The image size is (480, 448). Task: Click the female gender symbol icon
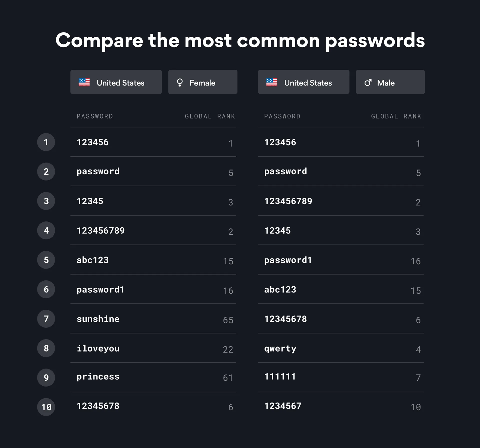point(179,82)
